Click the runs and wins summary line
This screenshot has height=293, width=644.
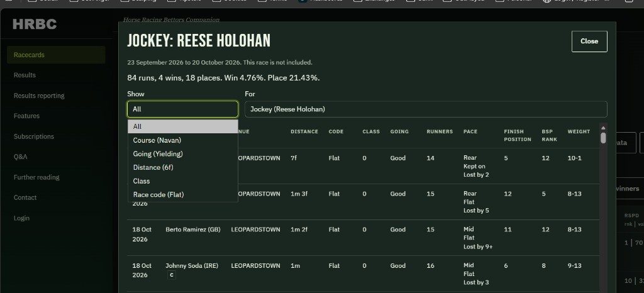click(x=223, y=77)
